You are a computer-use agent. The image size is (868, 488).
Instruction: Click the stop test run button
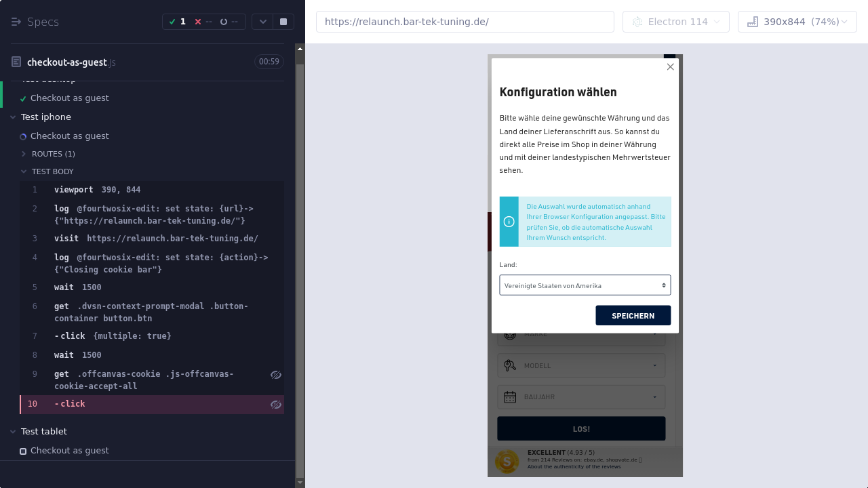pyautogui.click(x=283, y=22)
